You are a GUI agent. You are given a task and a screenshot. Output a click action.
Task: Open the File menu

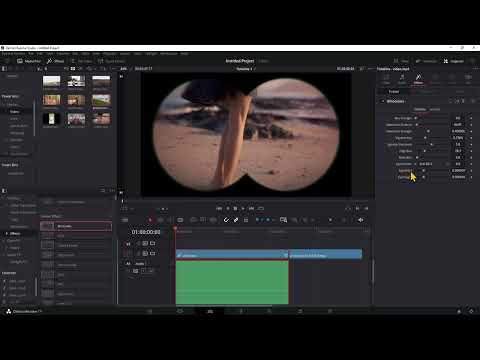(x=31, y=54)
